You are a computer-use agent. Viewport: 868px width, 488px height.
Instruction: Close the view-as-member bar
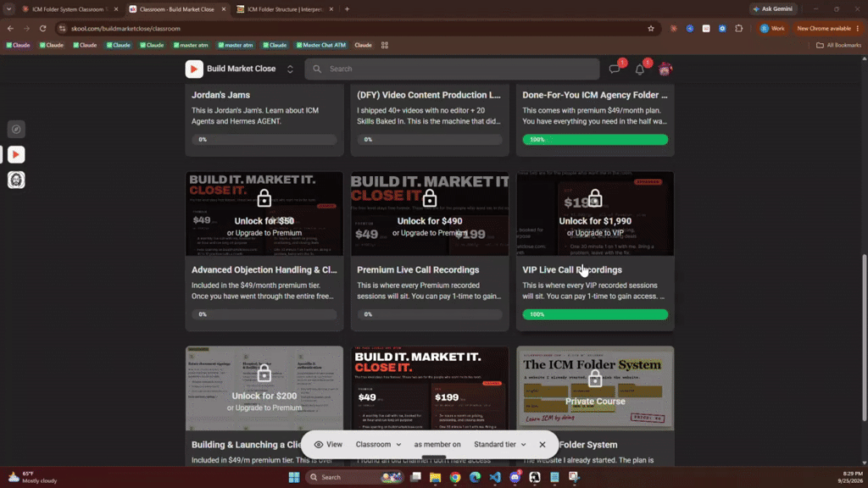[x=542, y=445]
